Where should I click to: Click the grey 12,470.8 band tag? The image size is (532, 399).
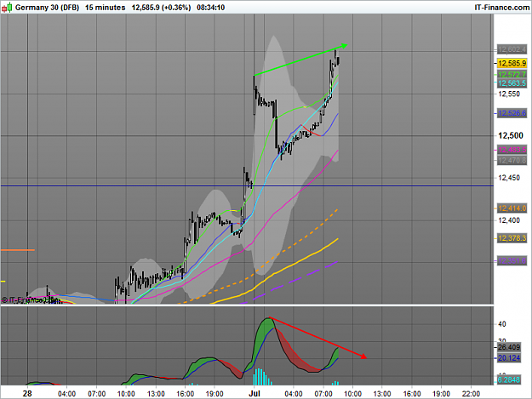512,160
